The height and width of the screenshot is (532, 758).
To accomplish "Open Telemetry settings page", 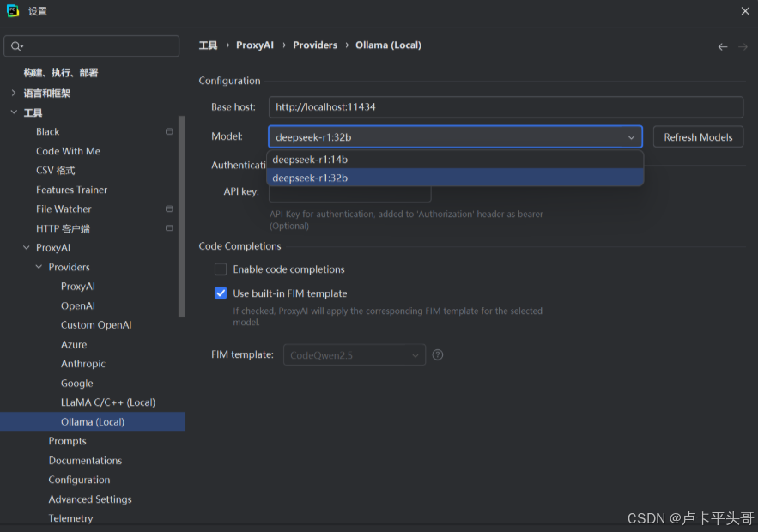I will click(70, 518).
